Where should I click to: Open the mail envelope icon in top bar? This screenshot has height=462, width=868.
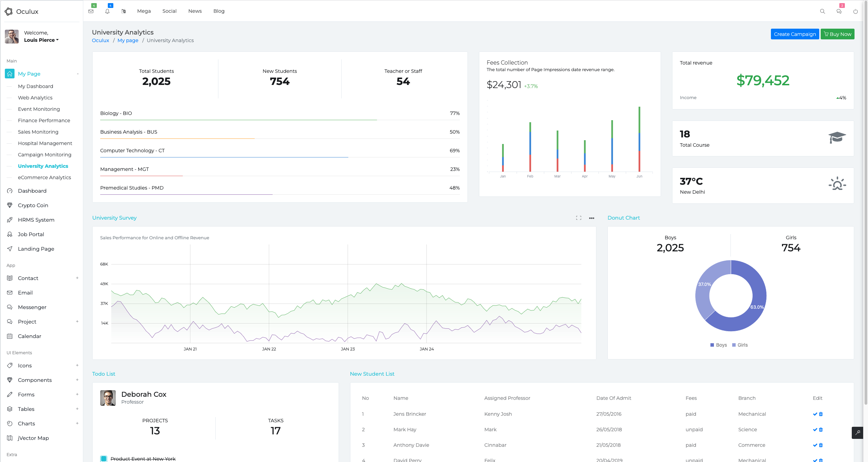tap(91, 11)
